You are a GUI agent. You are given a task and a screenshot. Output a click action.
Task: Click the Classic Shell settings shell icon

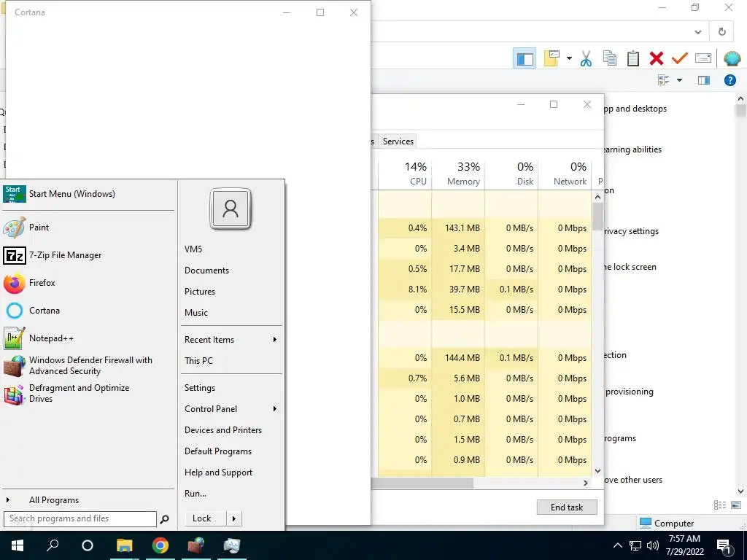point(732,58)
